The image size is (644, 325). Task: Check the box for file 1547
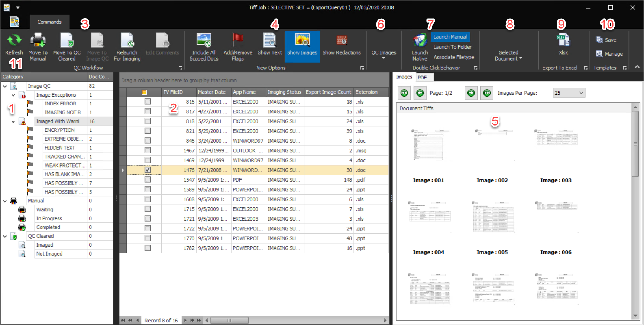coord(148,180)
